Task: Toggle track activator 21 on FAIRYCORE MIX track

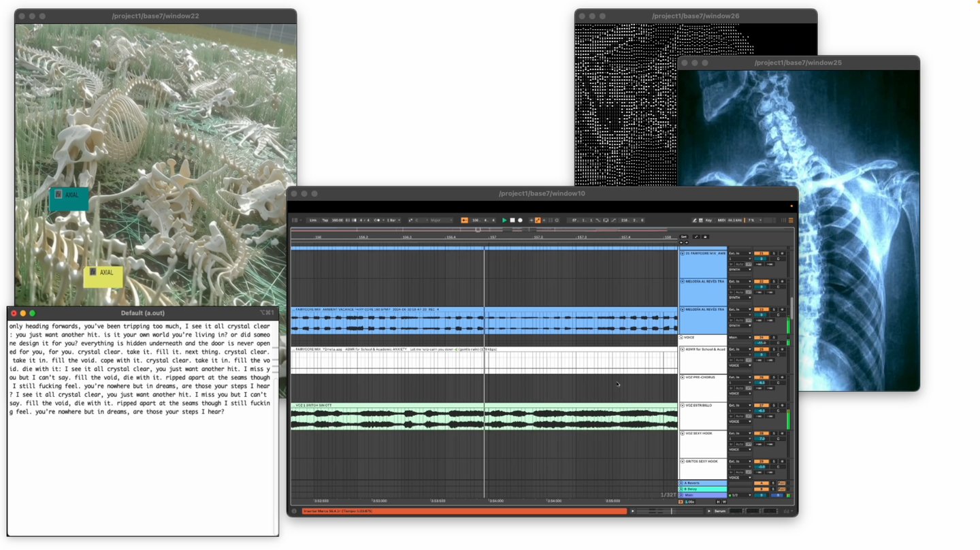Action: point(762,253)
